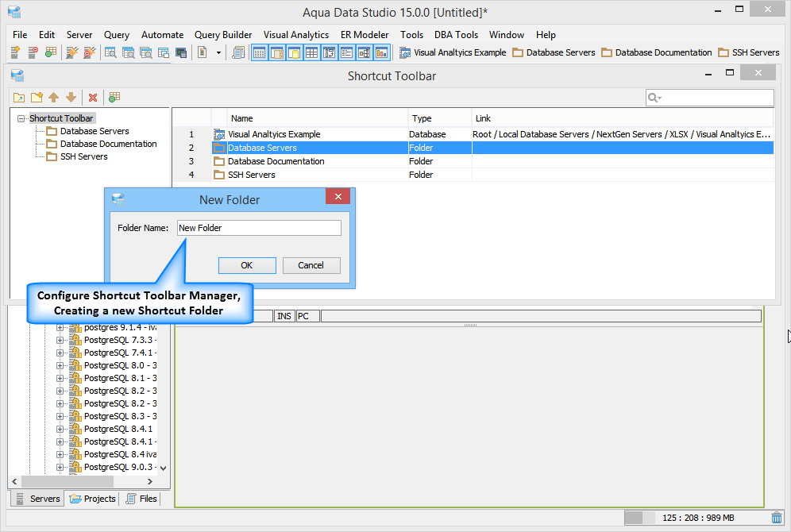Select Database Documentation in the tree
The width and height of the screenshot is (791, 532).
[x=109, y=144]
